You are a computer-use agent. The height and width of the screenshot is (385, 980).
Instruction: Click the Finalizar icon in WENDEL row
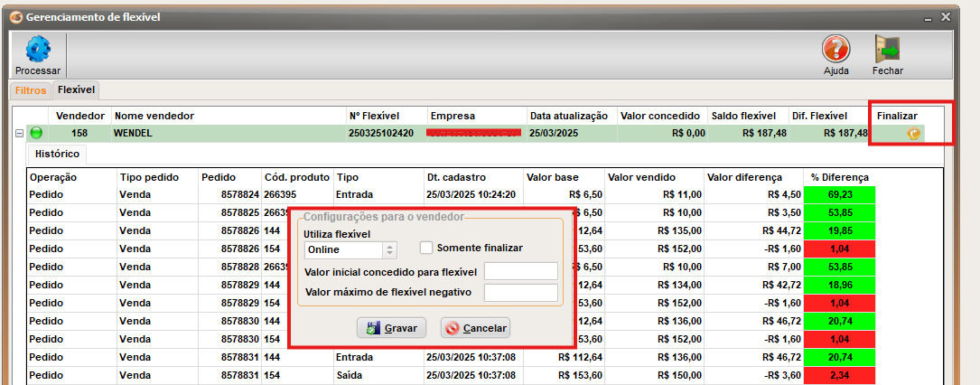pyautogui.click(x=913, y=134)
